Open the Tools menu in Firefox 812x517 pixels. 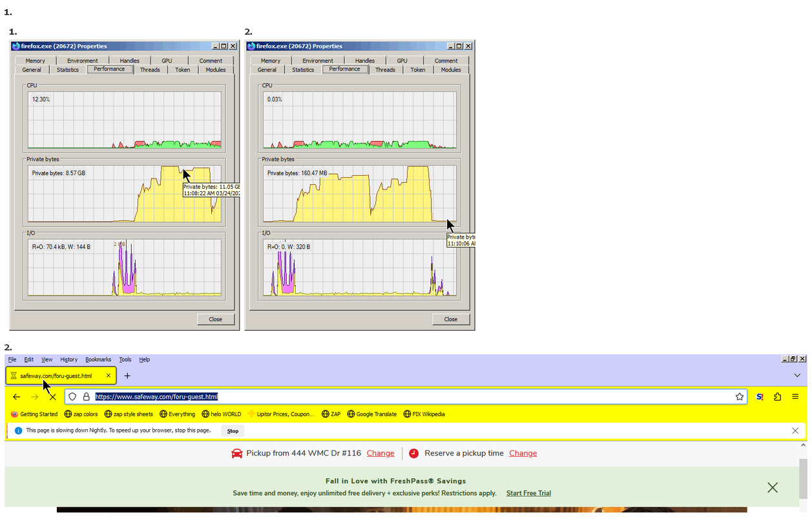point(125,359)
